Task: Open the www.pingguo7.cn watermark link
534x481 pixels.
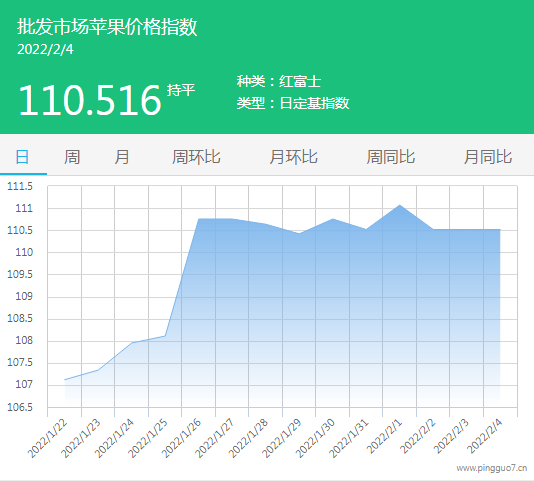Action: pos(492,468)
